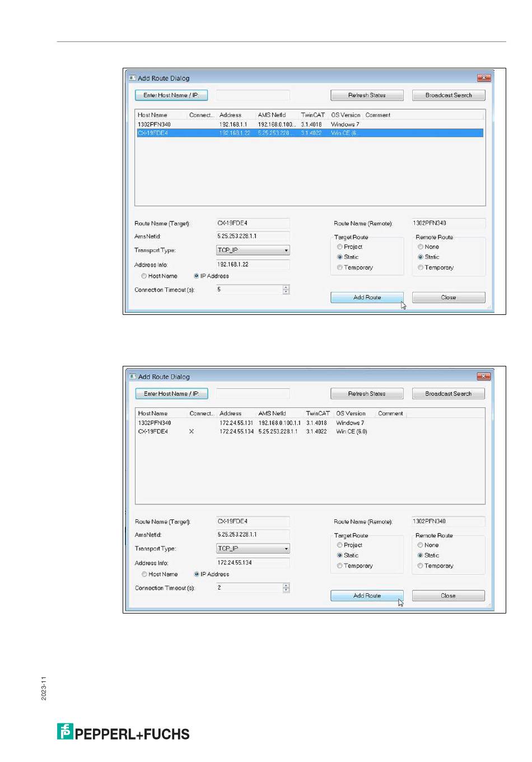Click the Pepperl+Fuchs logo

pyautogui.click(x=123, y=732)
